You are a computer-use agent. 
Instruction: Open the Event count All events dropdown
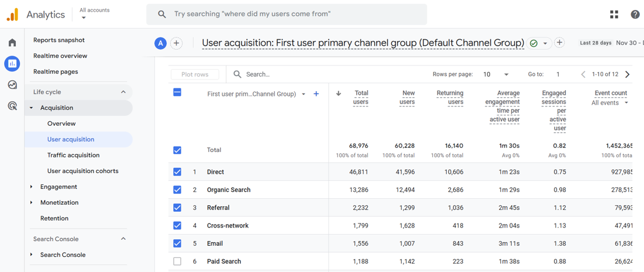coord(610,103)
